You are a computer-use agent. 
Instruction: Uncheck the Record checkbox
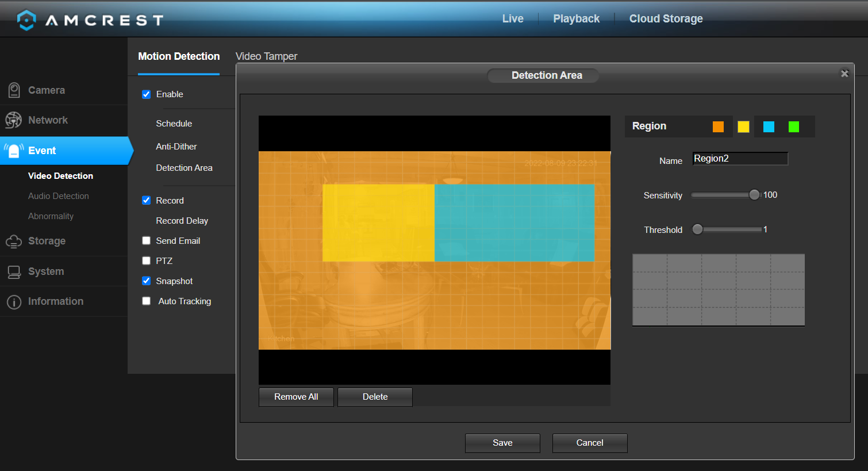coord(146,200)
